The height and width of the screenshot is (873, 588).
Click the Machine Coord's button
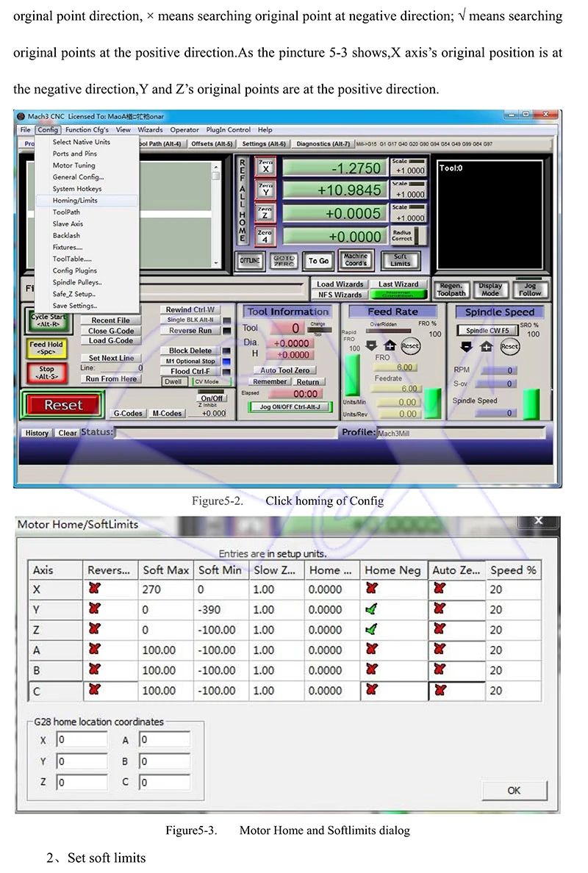coord(356,260)
